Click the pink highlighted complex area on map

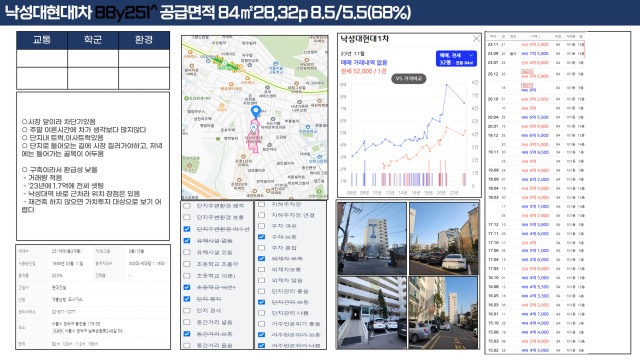(x=253, y=137)
